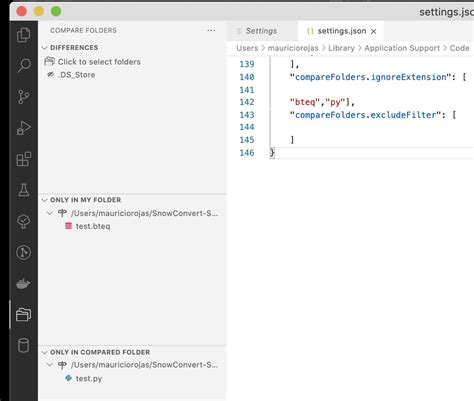
Task: Open the Docker whale view
Action: pos(23,284)
